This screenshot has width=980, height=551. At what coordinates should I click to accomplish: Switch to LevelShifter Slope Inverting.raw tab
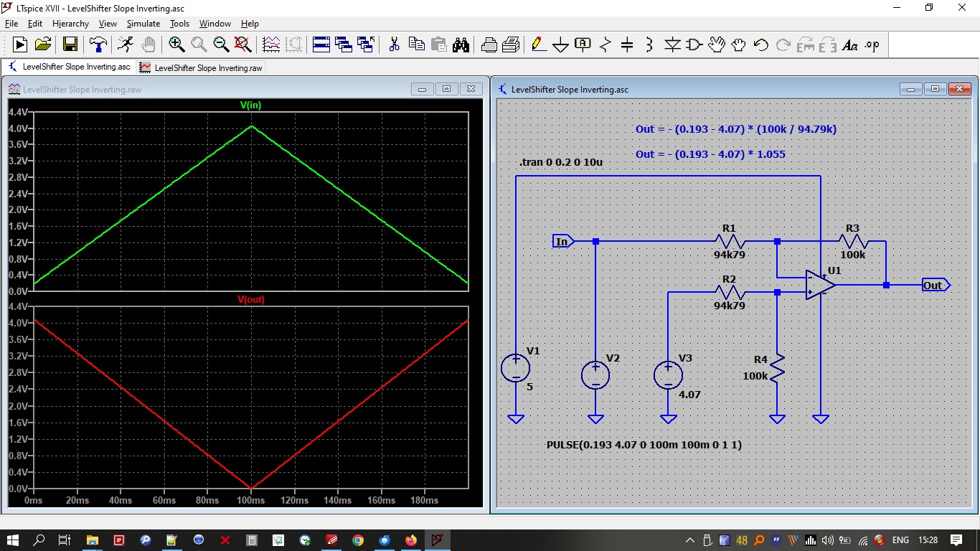click(x=202, y=67)
